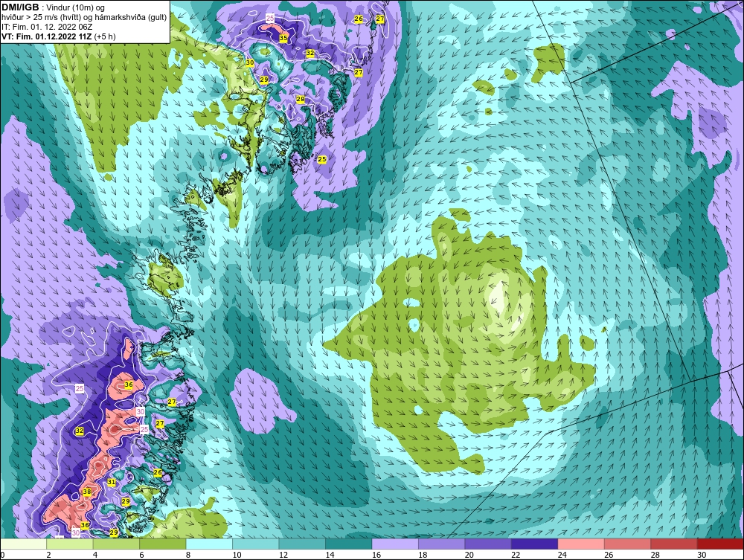The width and height of the screenshot is (744, 560).
Task: Click the 12–14 m/s teal legend swatch
Action: (302, 544)
